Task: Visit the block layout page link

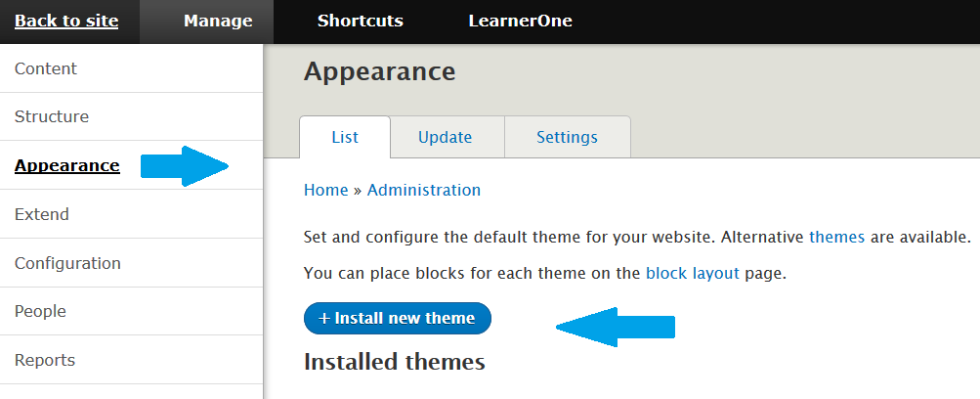Action: pos(693,273)
